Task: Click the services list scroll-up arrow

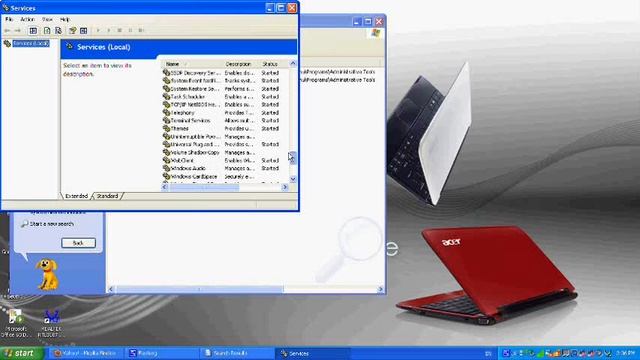Action: pos(293,64)
